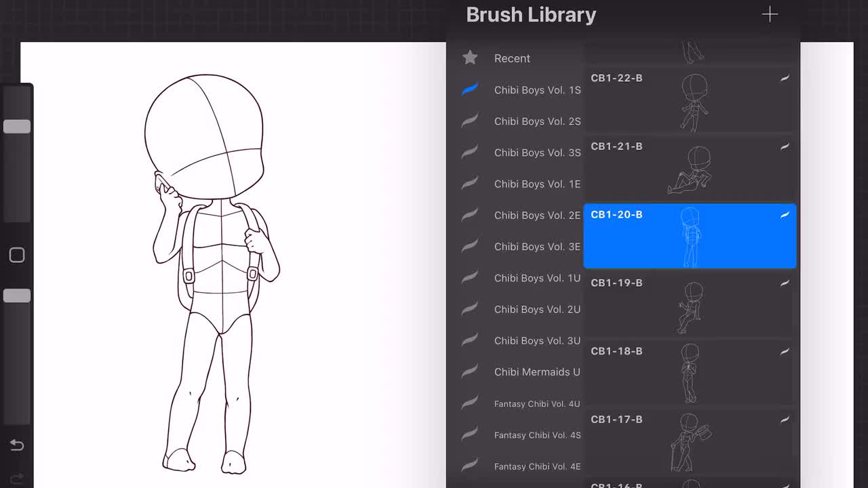This screenshot has height=488, width=868.
Task: Tap the currently selected CB1-20-B brush again
Action: tap(690, 236)
